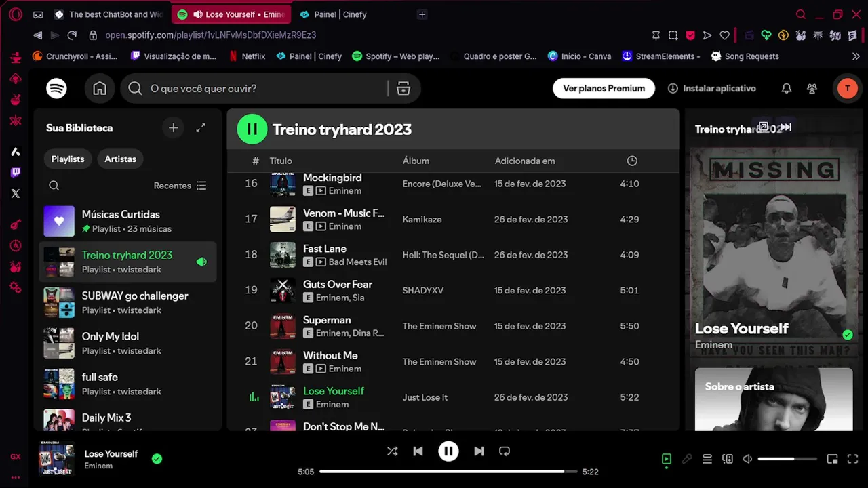The image size is (868, 488).
Task: Skip to previous track
Action: point(418,451)
